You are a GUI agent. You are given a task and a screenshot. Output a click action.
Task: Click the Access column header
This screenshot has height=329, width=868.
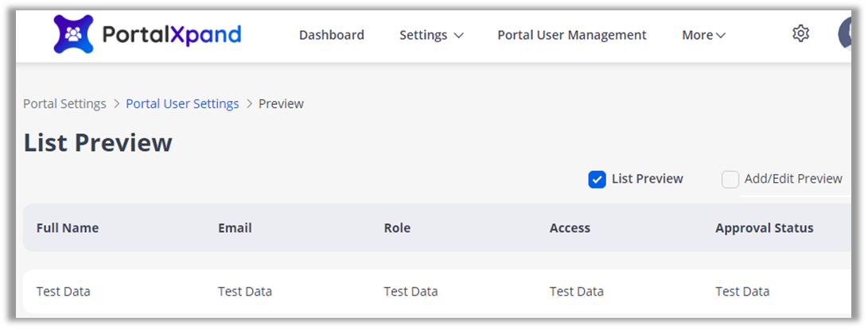[x=570, y=228]
